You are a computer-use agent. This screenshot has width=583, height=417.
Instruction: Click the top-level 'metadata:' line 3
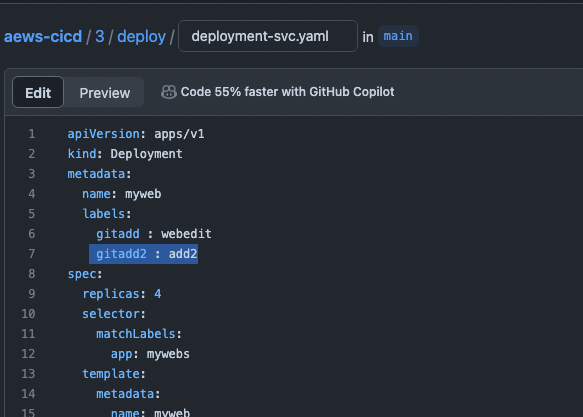coord(99,174)
